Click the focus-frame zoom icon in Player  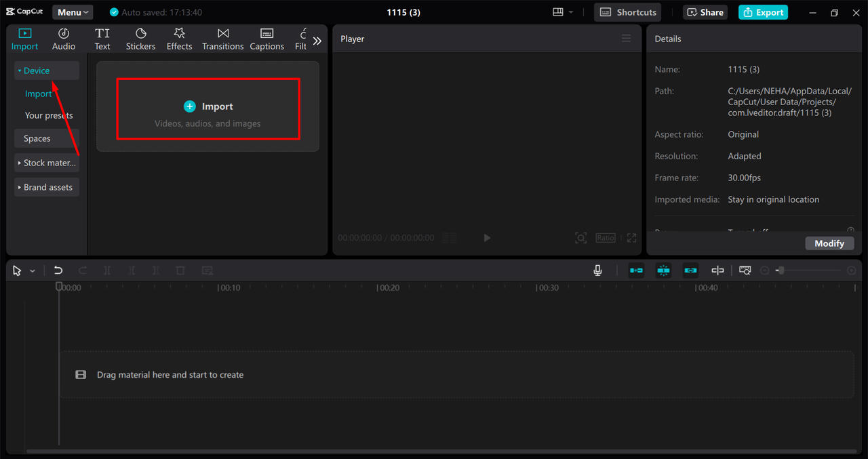point(581,238)
